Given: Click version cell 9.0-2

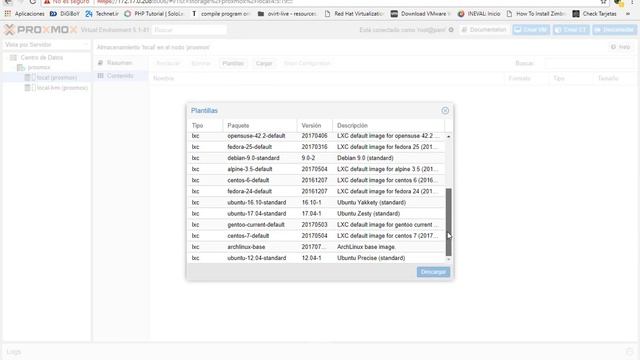Looking at the screenshot, I should [x=308, y=158].
